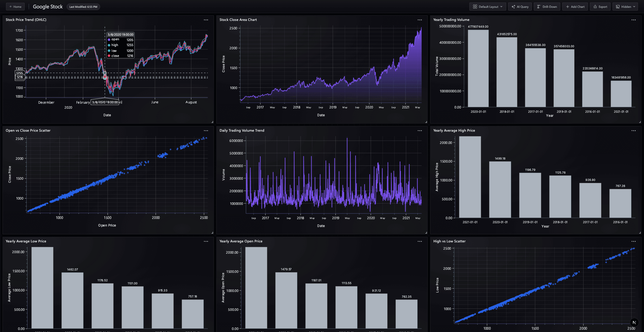Click the 767.26 bar in Yearly Average High Price
Image resolution: width=644 pixels, height=332 pixels.
pos(620,203)
